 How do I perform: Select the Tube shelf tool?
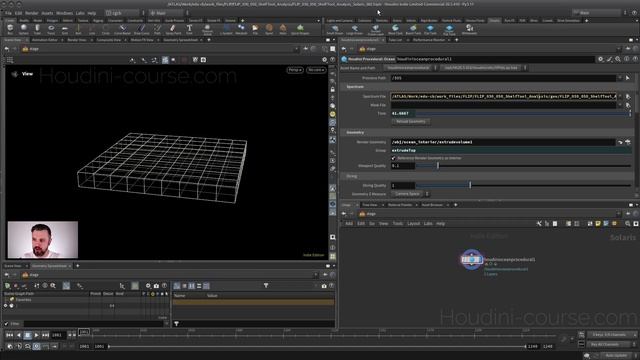(37, 29)
